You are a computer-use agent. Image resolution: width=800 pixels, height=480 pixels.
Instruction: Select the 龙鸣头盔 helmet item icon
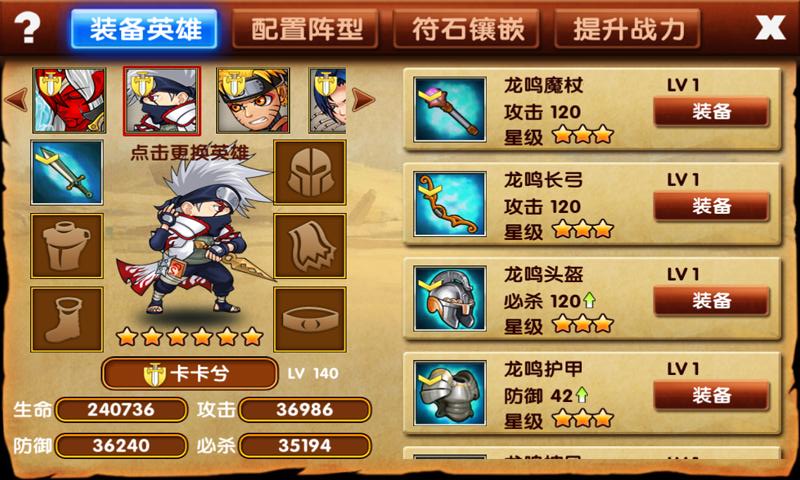pyautogui.click(x=449, y=298)
